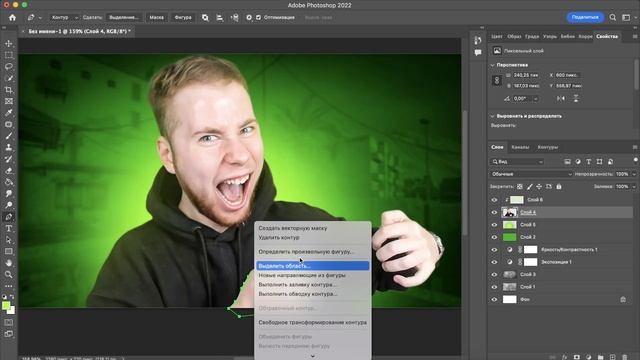Click the Home icon in options bar
The height and width of the screenshot is (360, 640).
12,18
